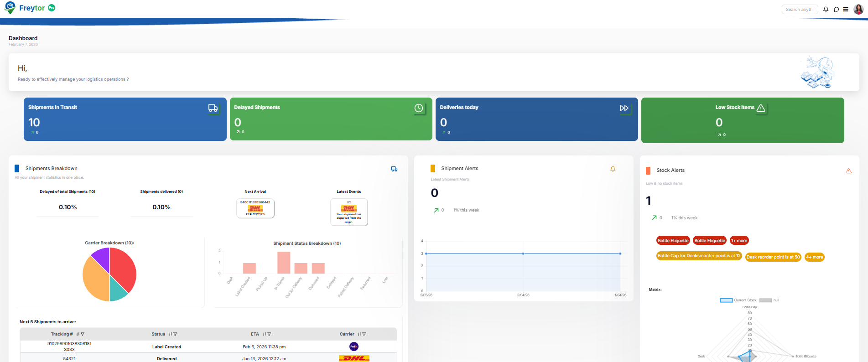Viewport: 868px width, 362px height.
Task: Click the DHL carrier logo in table
Action: pos(354,358)
